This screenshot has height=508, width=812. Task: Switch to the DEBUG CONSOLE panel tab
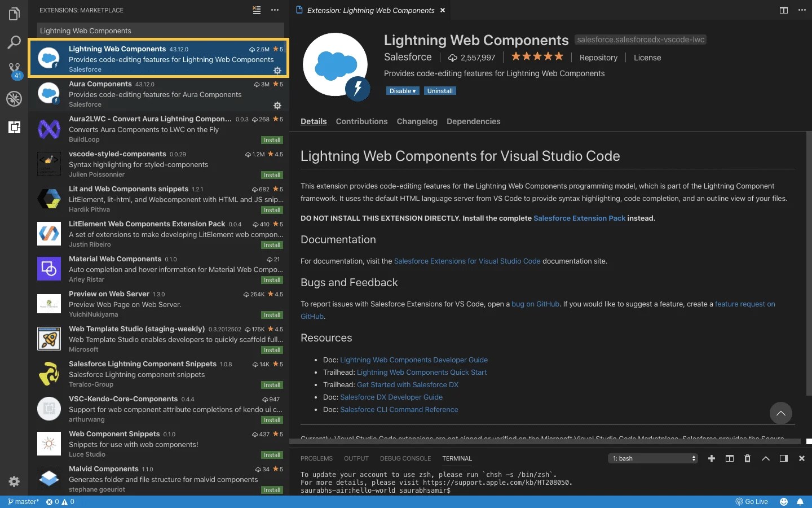[405, 458]
